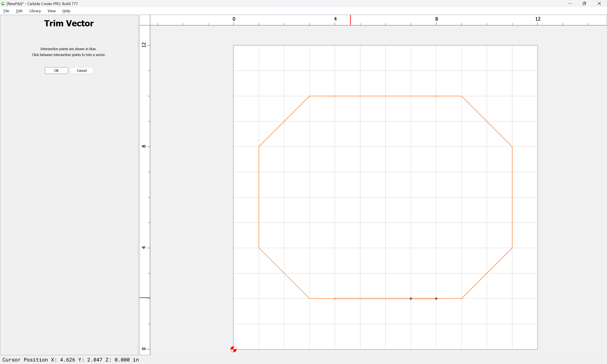The height and width of the screenshot is (364, 607).
Task: Click the octagon's top horizontal edge
Action: pos(385,96)
